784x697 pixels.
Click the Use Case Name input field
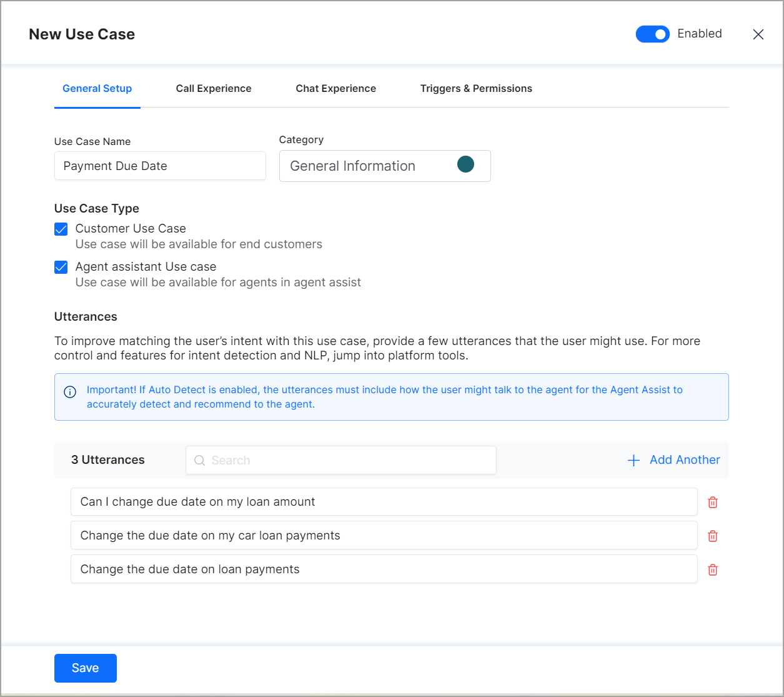tap(160, 166)
